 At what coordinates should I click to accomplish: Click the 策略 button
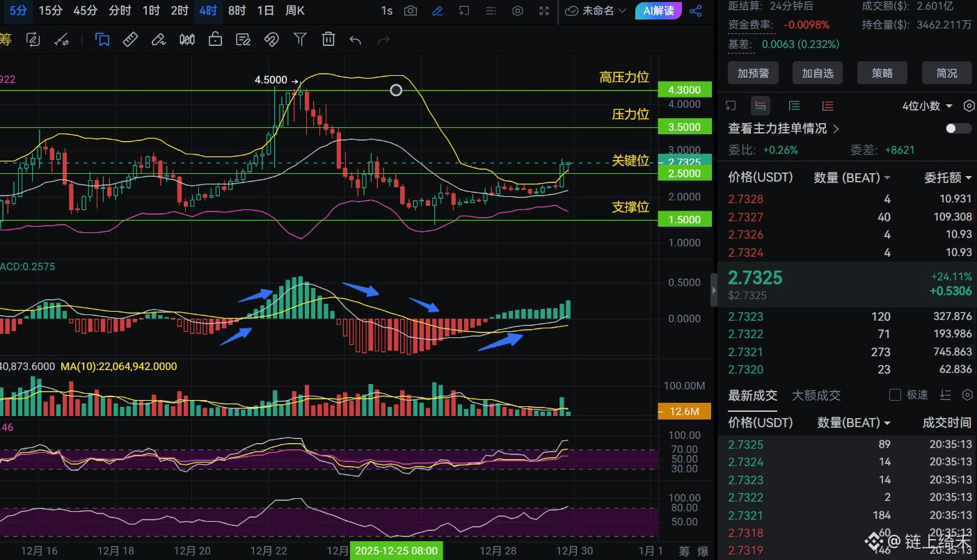point(882,73)
